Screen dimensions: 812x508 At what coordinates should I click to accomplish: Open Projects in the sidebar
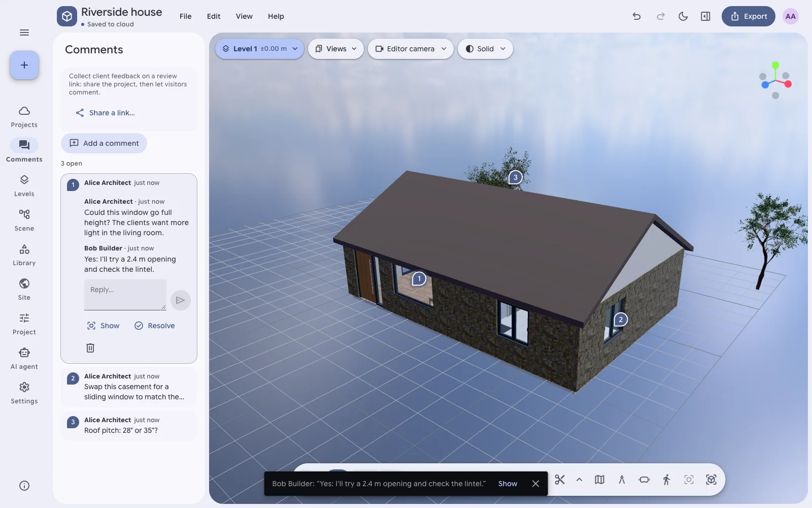tap(24, 117)
